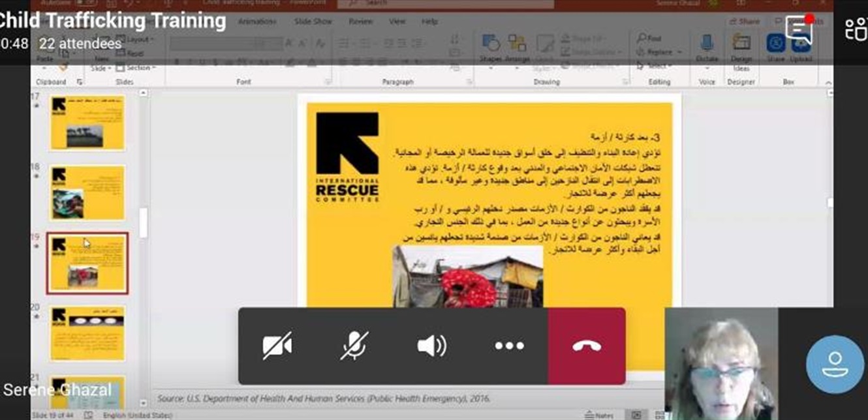Open more actions three-dot menu
Image resolution: width=868 pixels, height=420 pixels.
point(509,346)
